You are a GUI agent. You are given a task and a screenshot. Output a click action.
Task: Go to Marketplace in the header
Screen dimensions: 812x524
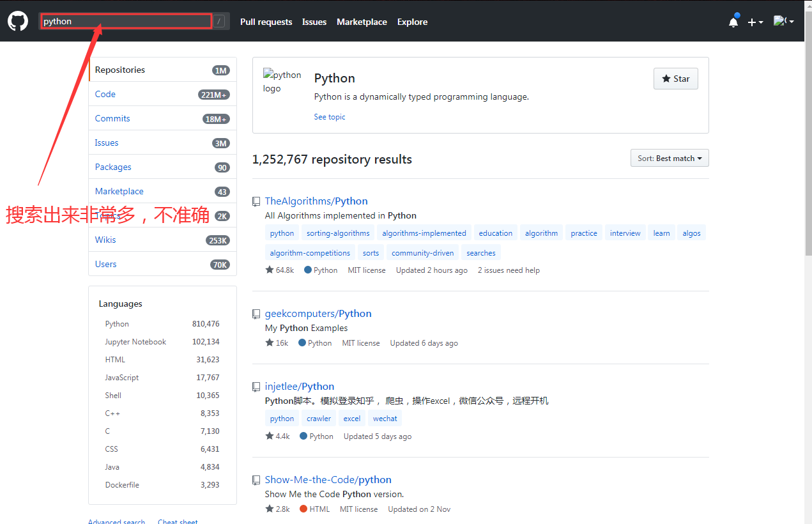point(362,22)
